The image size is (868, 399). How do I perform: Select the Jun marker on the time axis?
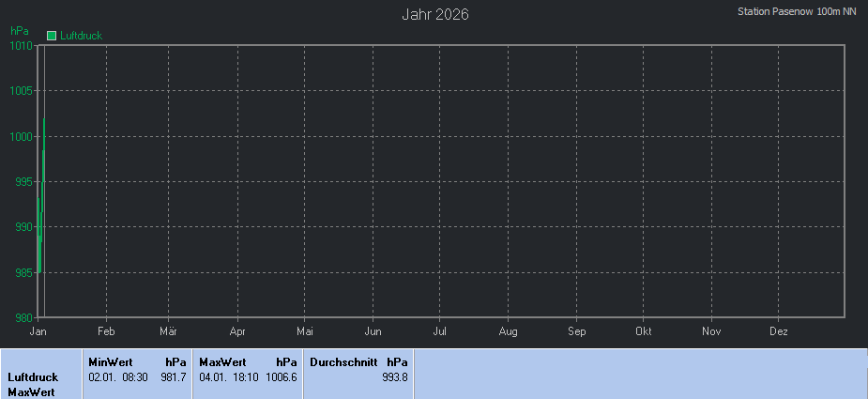coord(373,331)
